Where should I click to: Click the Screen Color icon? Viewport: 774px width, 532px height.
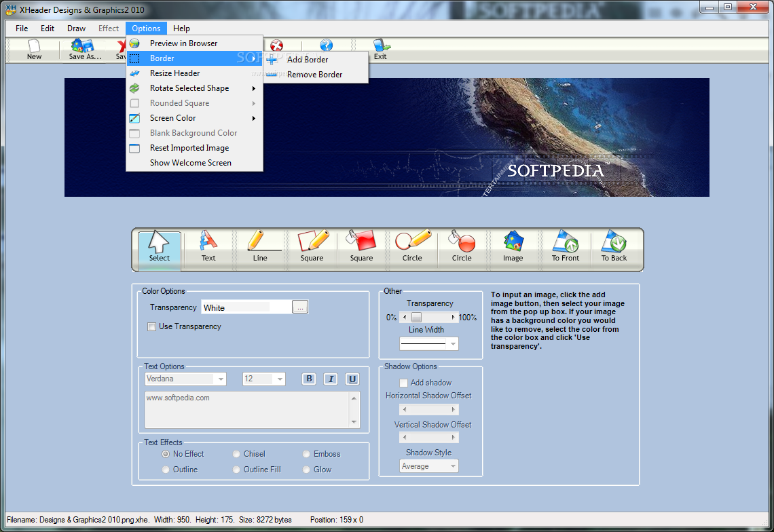tap(134, 118)
